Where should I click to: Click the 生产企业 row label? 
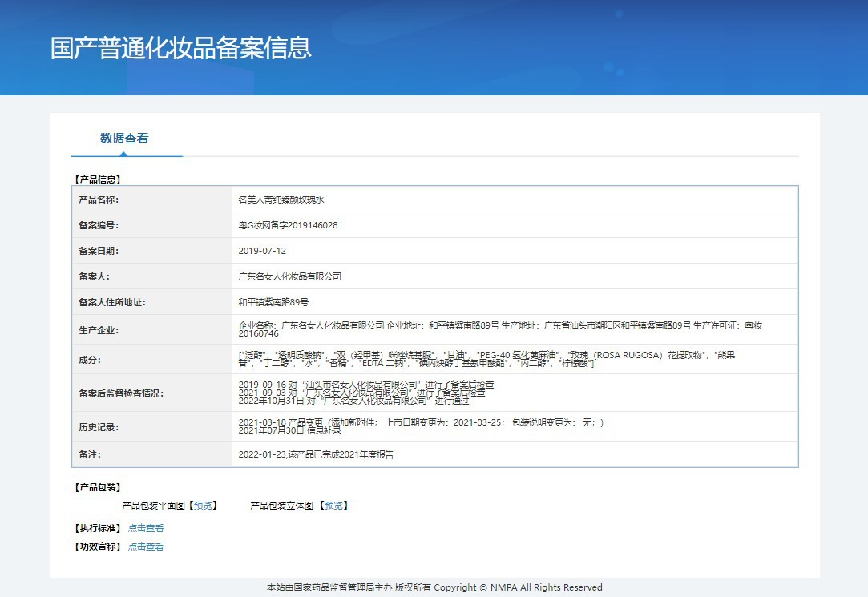pyautogui.click(x=99, y=330)
